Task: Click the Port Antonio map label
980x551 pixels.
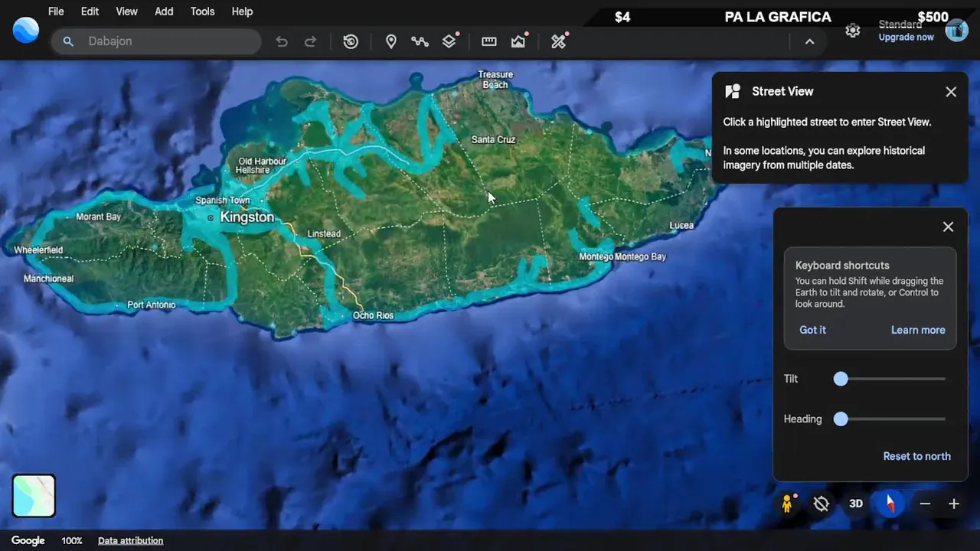Action: [151, 305]
